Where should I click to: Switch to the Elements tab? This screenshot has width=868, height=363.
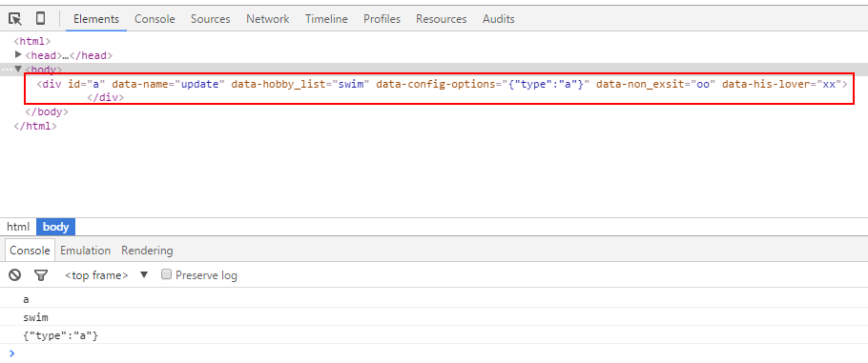coord(96,19)
